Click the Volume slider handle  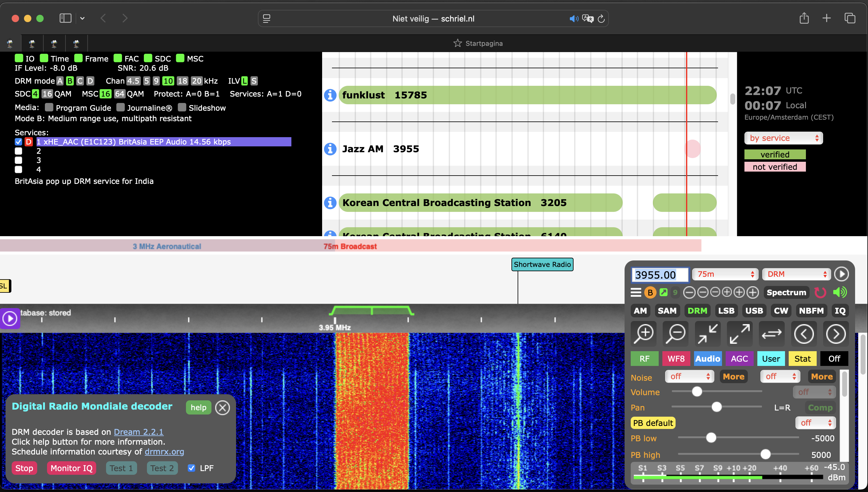pos(697,392)
